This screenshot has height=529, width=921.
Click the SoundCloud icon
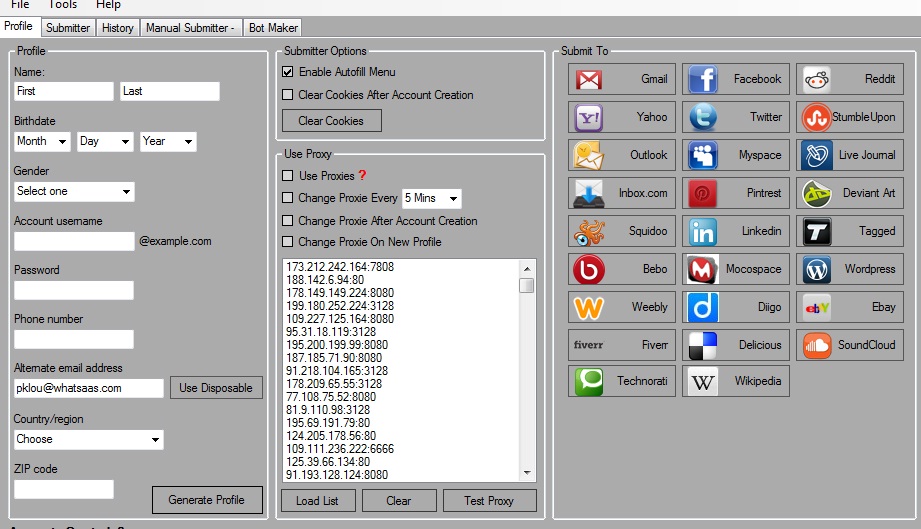(x=817, y=345)
